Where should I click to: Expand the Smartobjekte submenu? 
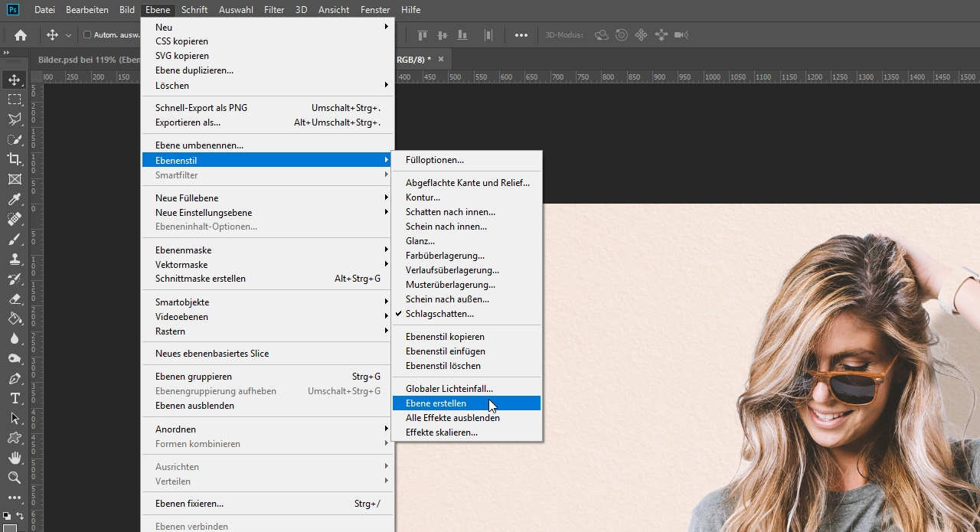(268, 302)
